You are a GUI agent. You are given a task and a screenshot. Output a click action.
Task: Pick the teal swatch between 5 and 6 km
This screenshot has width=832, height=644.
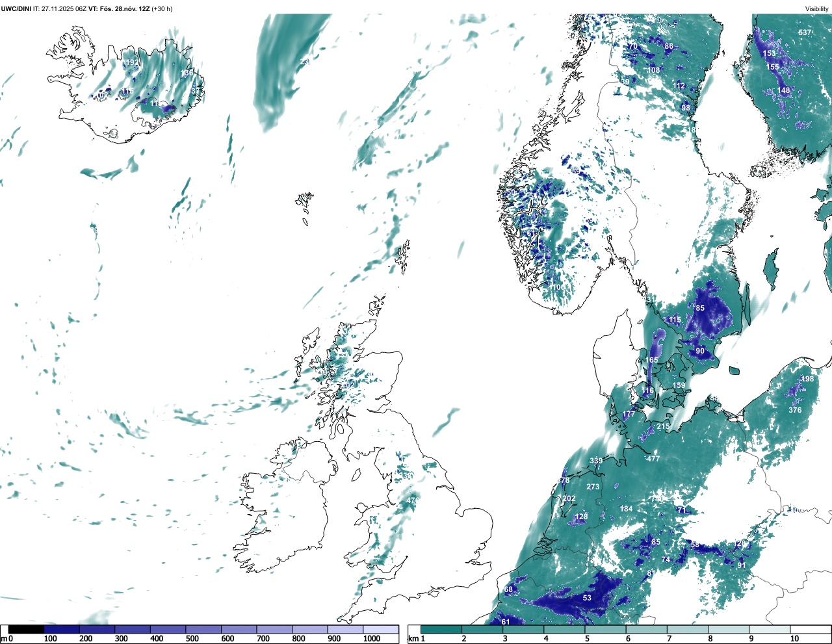[x=606, y=630]
